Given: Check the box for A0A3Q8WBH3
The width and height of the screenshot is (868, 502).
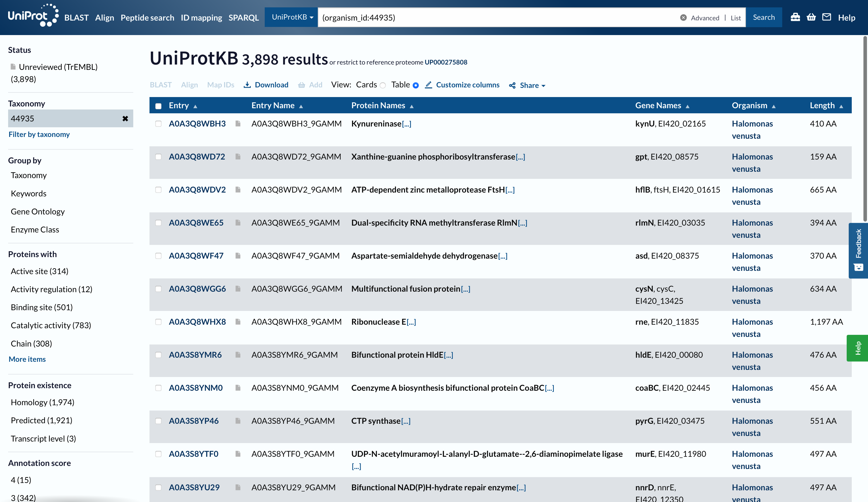Looking at the screenshot, I should [158, 123].
